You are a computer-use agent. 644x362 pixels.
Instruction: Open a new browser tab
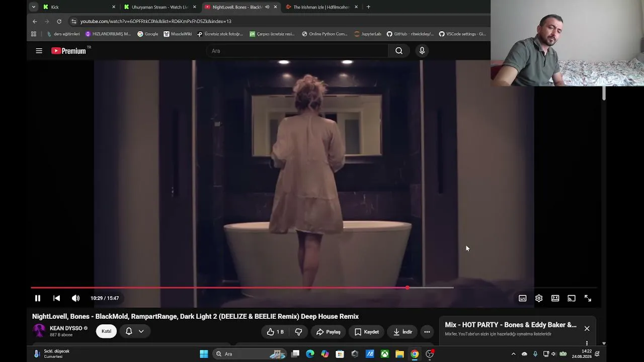click(x=368, y=7)
